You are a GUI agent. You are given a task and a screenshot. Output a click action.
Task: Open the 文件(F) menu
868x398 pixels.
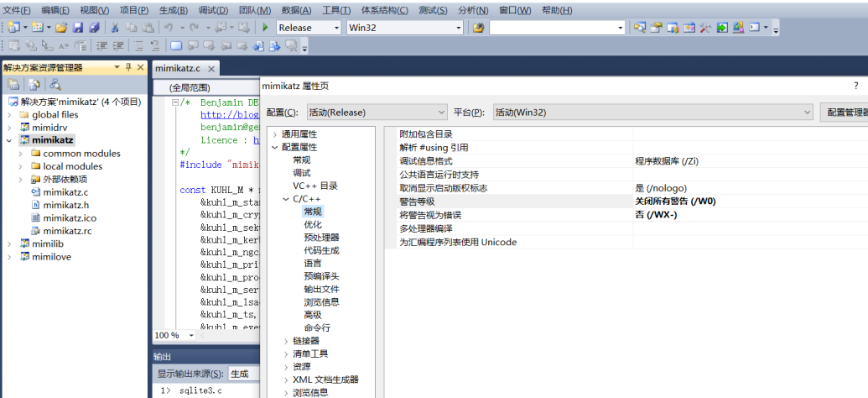click(x=17, y=10)
